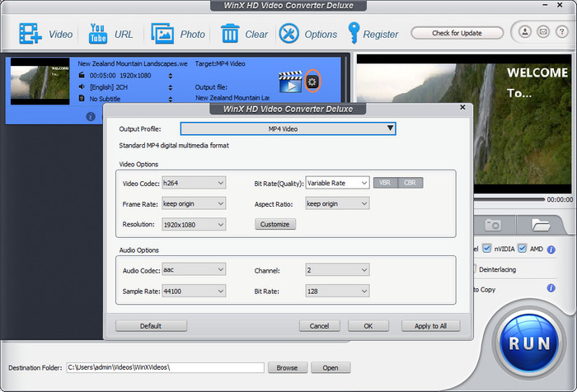577x392 pixels.
Task: Click the English 2CH audio track stepper
Action: 171,87
